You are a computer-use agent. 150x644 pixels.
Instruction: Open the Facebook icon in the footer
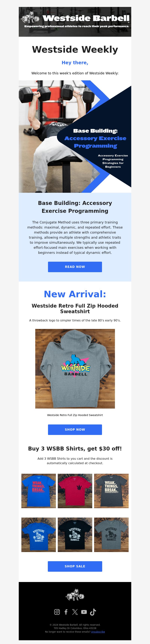click(66, 612)
